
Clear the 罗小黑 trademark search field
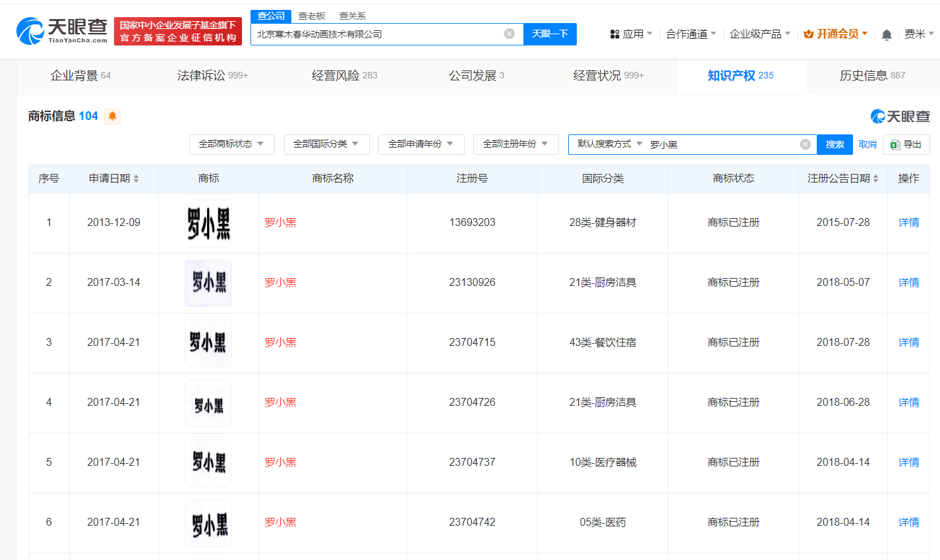click(x=806, y=144)
